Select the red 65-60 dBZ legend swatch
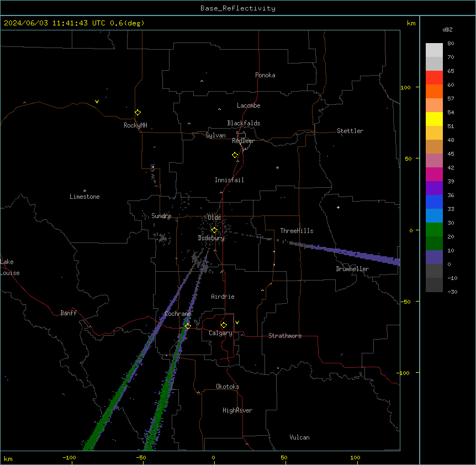 click(434, 77)
